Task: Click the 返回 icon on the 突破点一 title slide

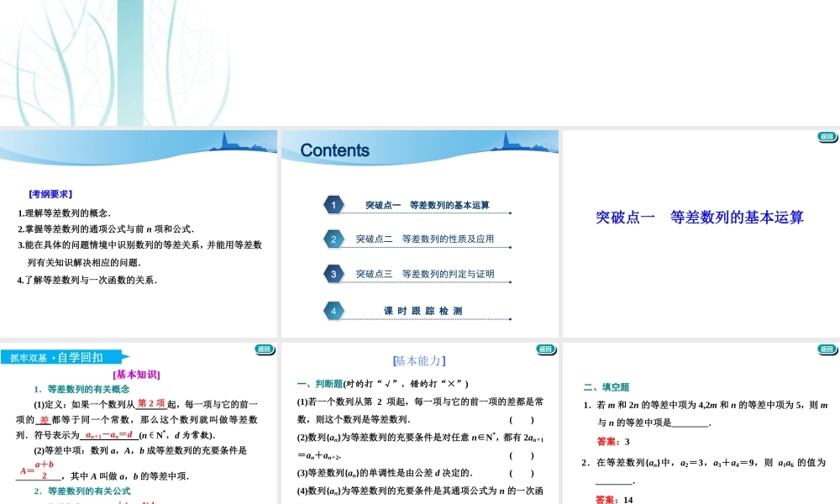Action: click(x=827, y=136)
